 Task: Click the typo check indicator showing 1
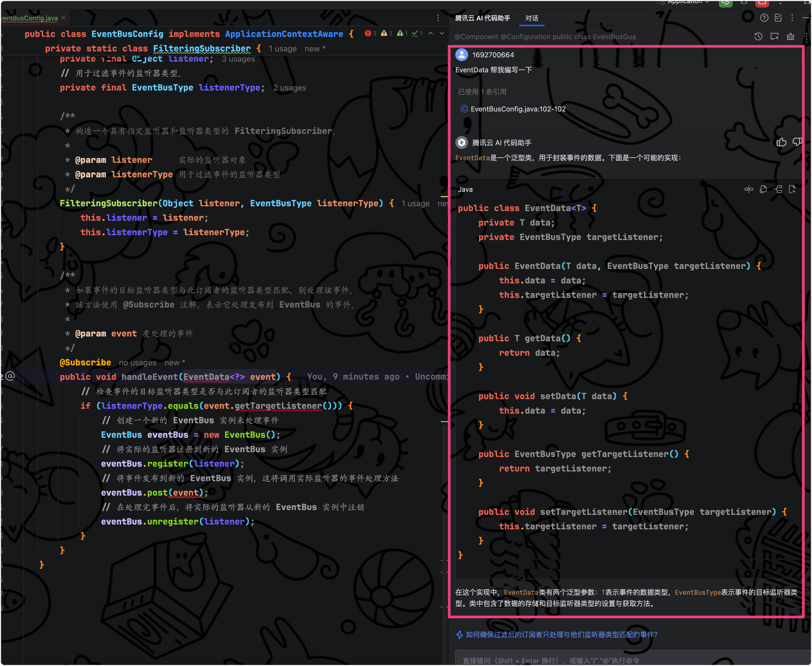417,33
